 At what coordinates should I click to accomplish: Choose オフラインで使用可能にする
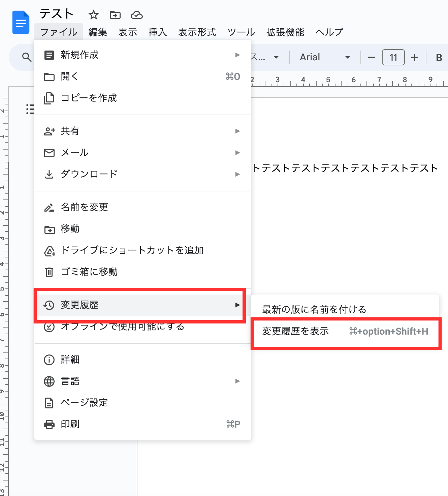[x=143, y=327]
